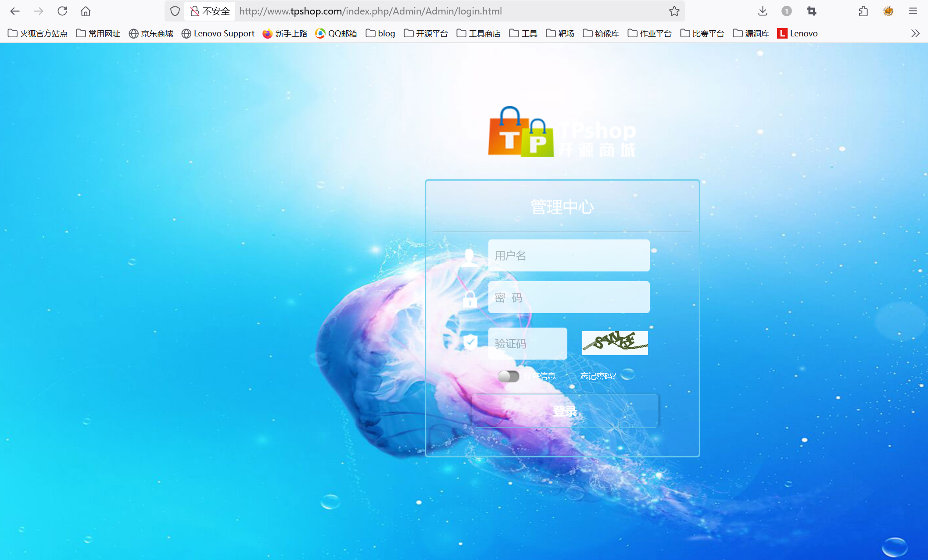
Task: Focus the 密码 password field
Action: 569,297
